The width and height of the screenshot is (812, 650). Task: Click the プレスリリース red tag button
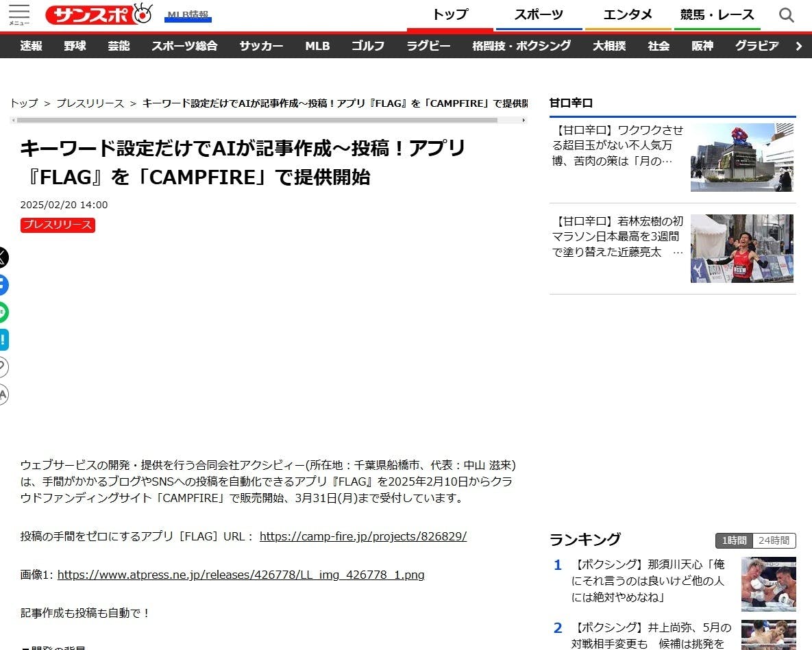point(58,225)
